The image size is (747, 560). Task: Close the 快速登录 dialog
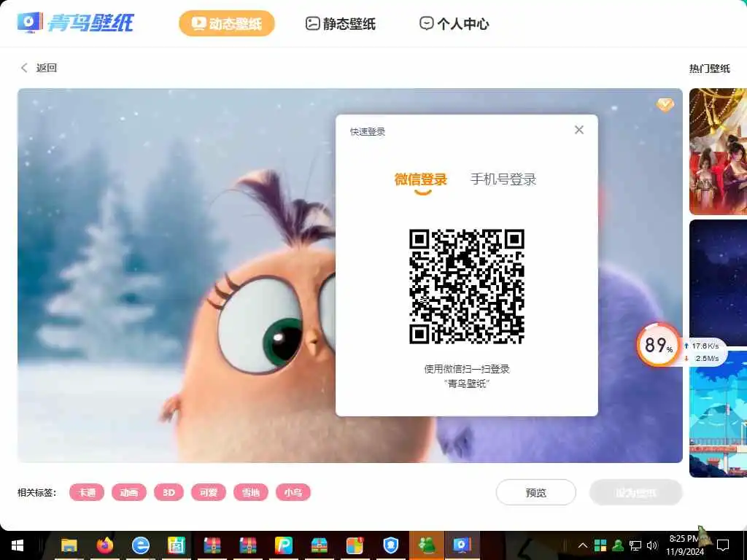(578, 130)
